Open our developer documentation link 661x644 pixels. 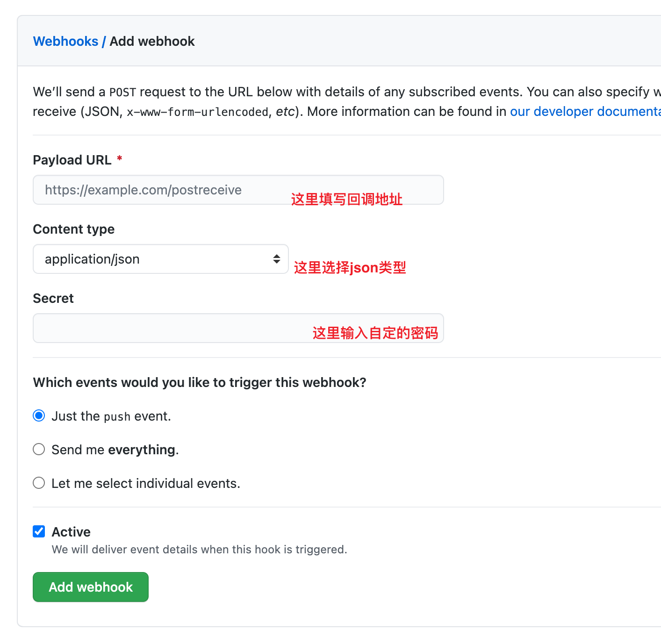[585, 111]
